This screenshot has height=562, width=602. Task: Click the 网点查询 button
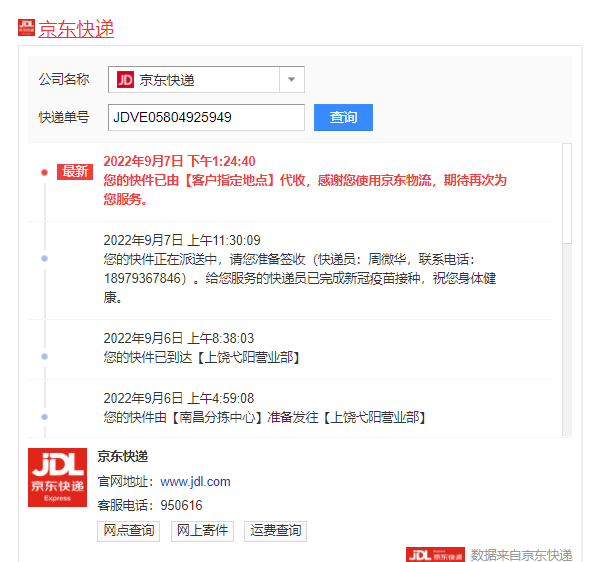pos(128,531)
